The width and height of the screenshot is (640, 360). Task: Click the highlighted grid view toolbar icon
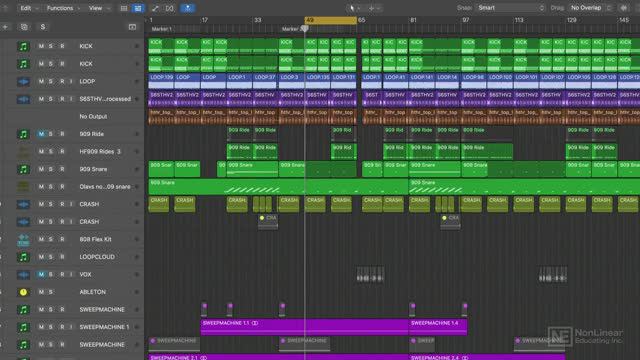[138, 8]
